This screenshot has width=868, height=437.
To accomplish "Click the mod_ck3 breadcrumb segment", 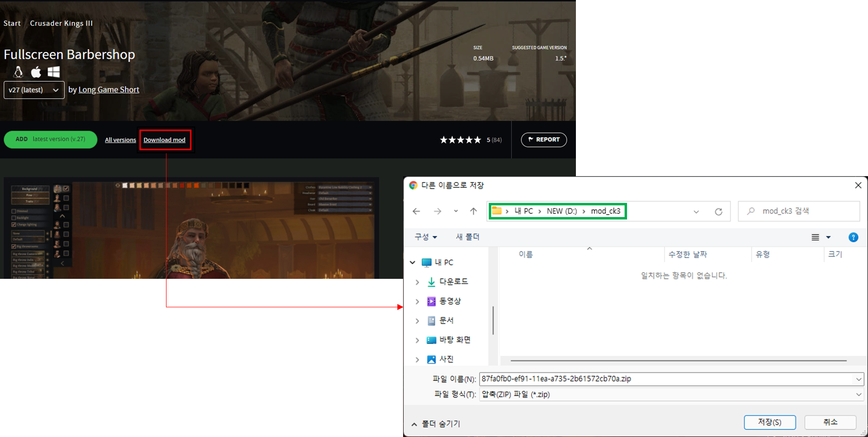I will coord(606,211).
